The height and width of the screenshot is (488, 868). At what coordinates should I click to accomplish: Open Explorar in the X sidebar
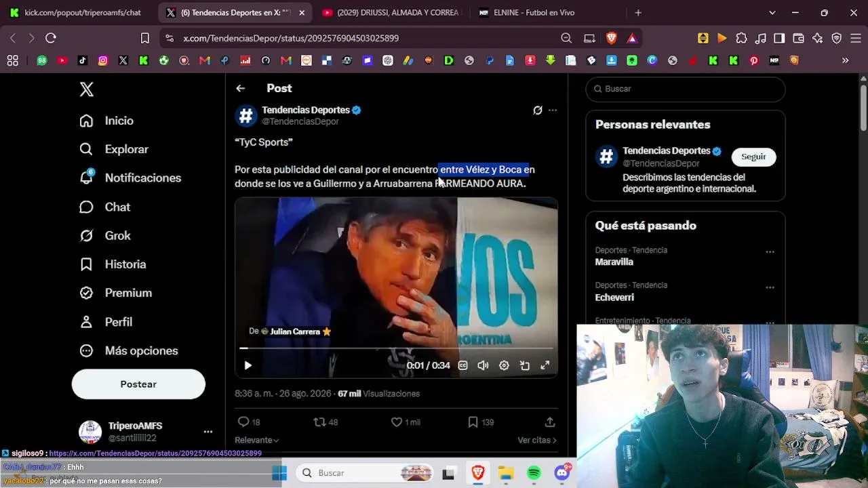tap(114, 149)
